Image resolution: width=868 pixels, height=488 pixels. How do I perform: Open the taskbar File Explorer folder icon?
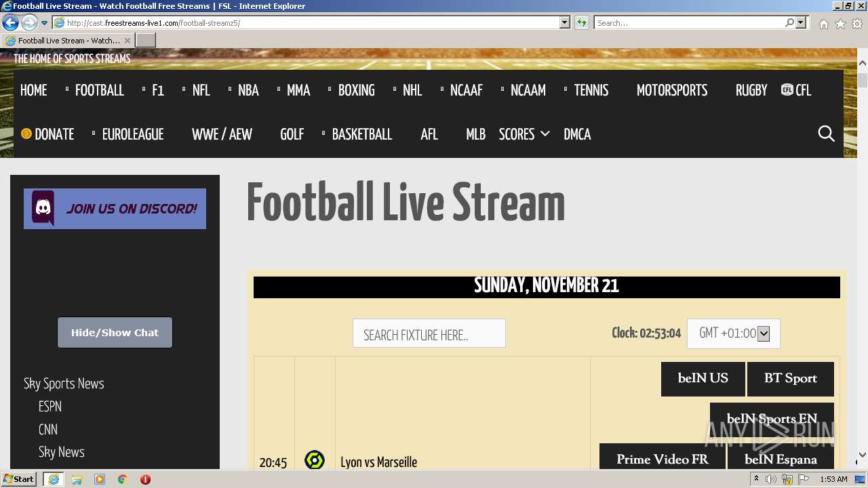pos(77,479)
